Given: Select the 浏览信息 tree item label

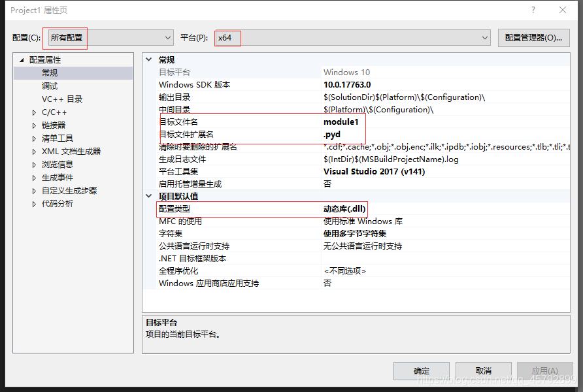Looking at the screenshot, I should [58, 164].
